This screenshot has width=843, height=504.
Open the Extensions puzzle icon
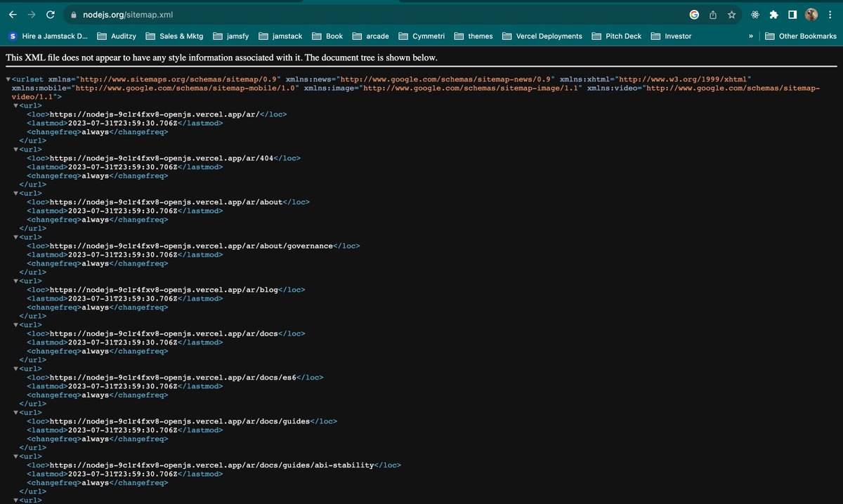pyautogui.click(x=773, y=14)
